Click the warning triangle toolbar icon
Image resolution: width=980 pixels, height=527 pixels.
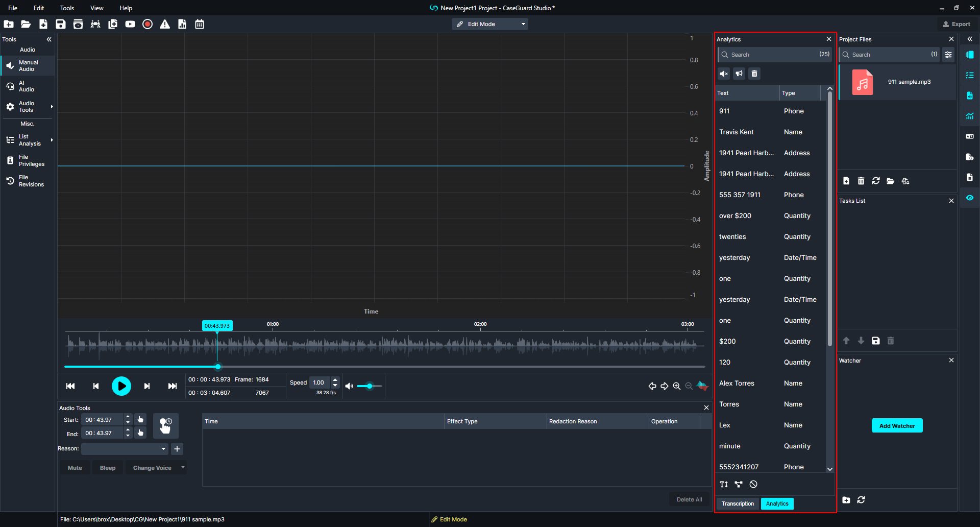165,24
